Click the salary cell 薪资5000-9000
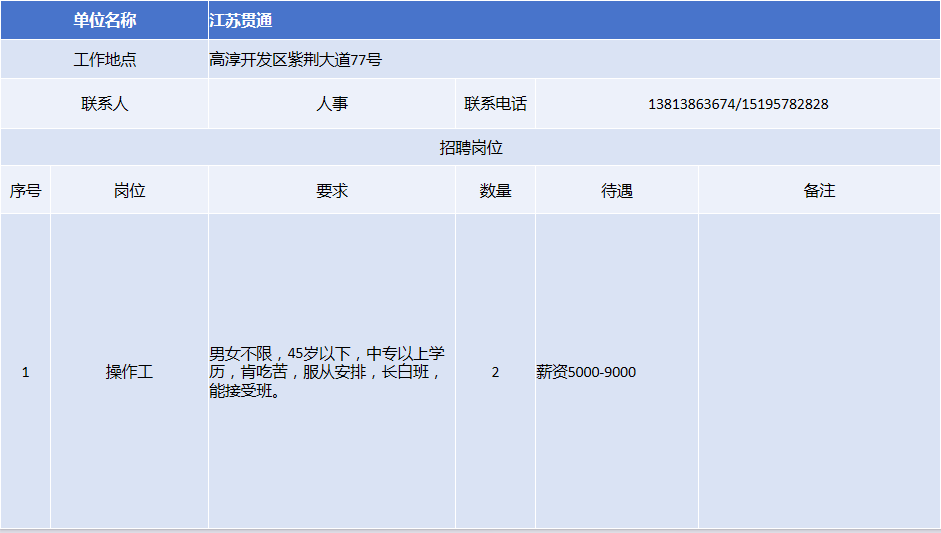 [x=586, y=372]
